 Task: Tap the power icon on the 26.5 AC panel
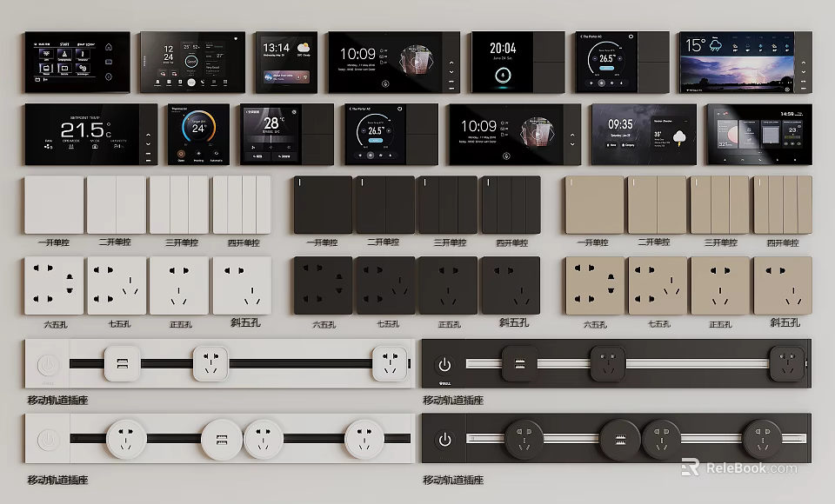631,36
